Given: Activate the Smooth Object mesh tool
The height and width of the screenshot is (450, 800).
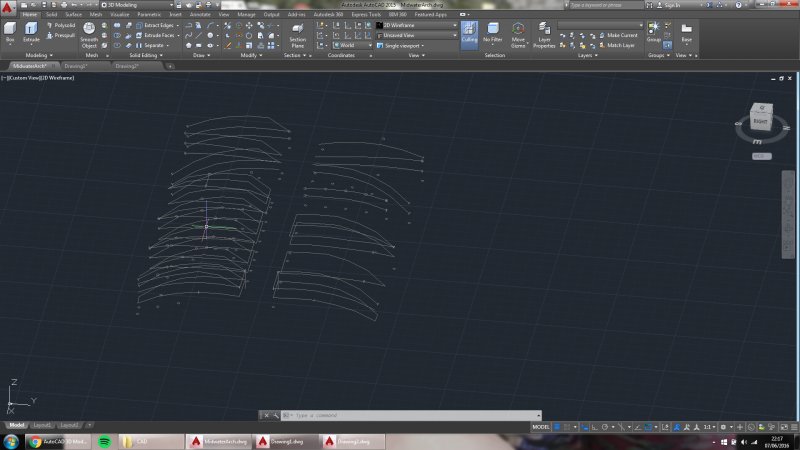Looking at the screenshot, I should pos(89,37).
